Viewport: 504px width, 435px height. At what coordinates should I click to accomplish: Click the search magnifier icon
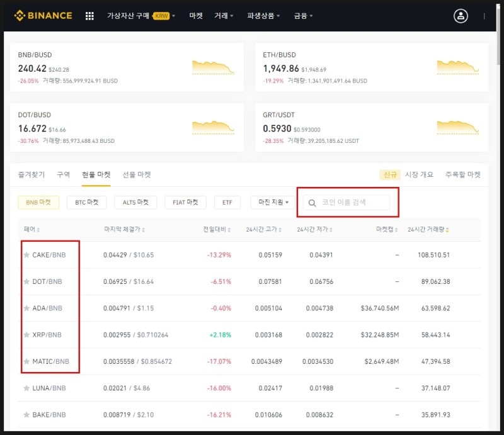[x=312, y=203]
